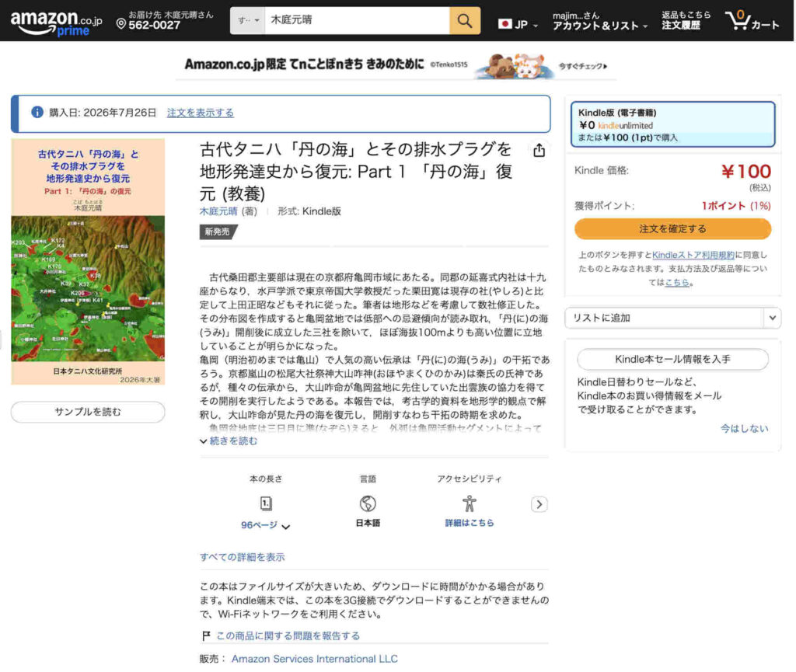Expand the 96ページ details
Image resolution: width=796 pixels, height=672 pixels.
(266, 525)
